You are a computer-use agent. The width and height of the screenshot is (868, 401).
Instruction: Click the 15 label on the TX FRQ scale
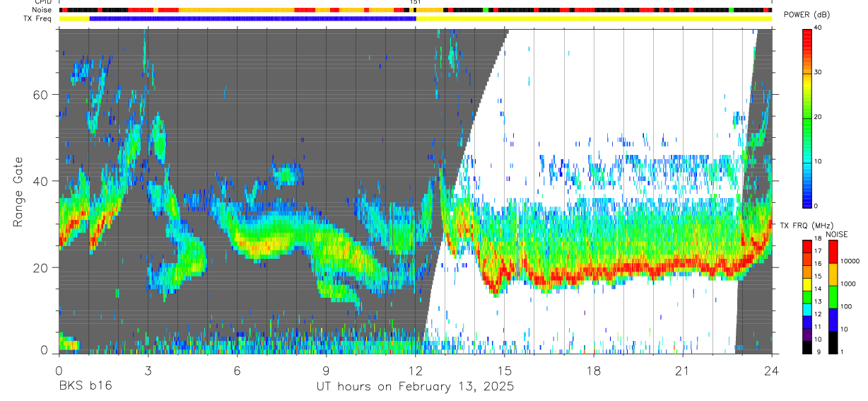818,276
